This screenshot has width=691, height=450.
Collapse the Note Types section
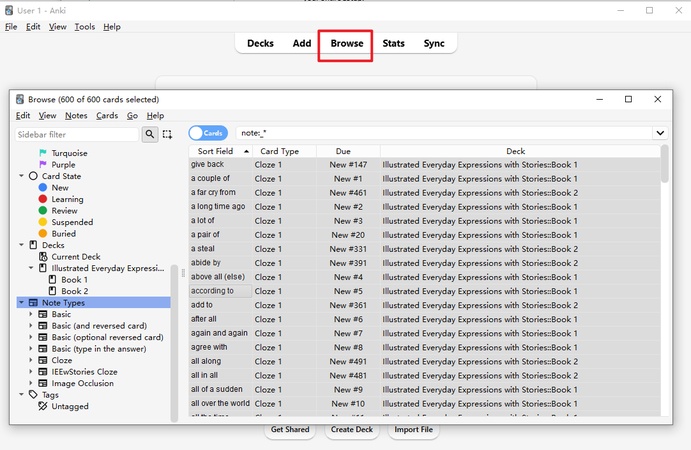click(x=21, y=302)
